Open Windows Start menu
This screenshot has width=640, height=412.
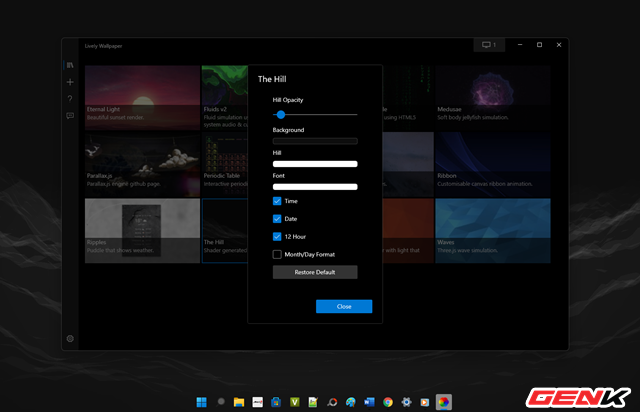coord(202,402)
